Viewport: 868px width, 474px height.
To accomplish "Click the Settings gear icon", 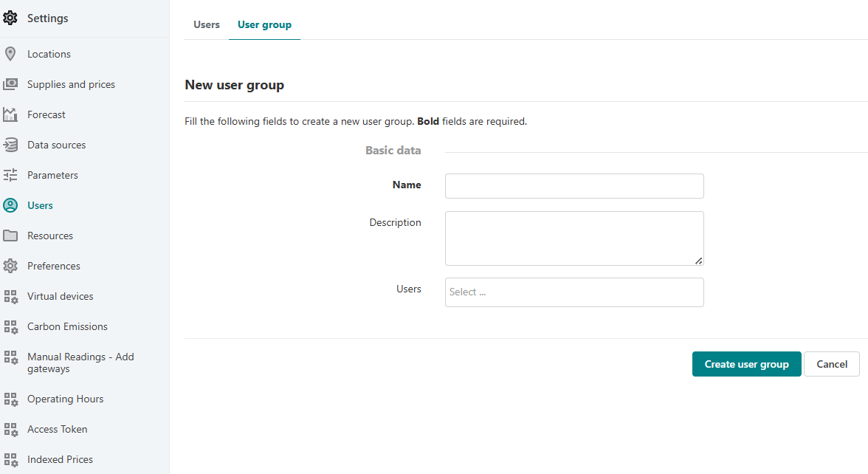I will click(10, 18).
